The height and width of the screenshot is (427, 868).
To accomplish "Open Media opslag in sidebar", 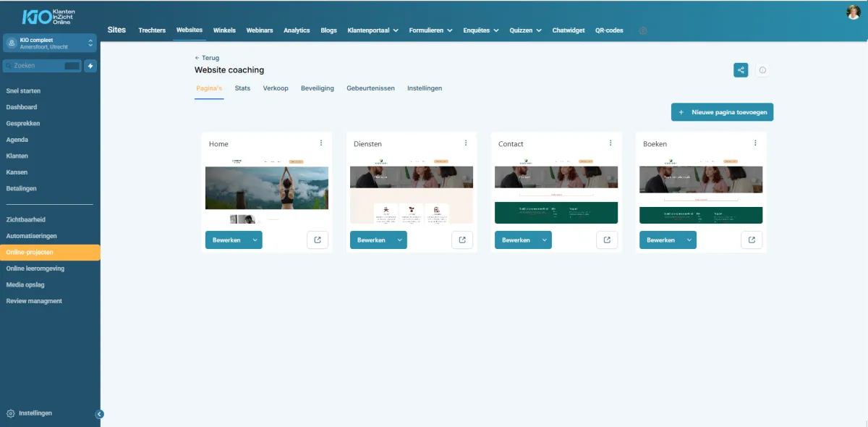I will click(25, 284).
